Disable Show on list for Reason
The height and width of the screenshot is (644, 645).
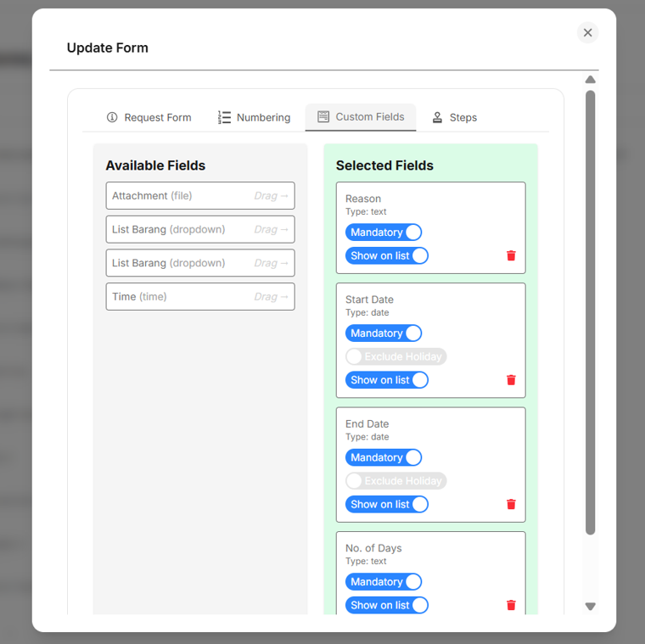coord(387,255)
